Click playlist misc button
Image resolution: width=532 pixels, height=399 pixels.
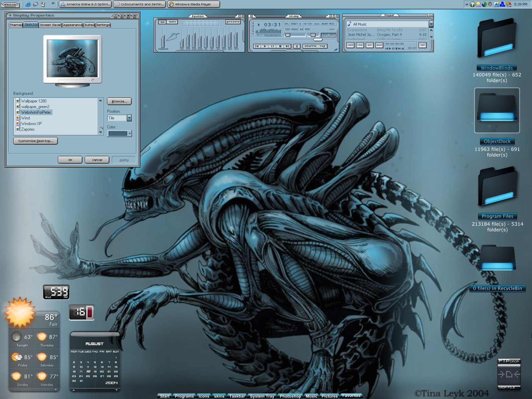click(x=379, y=45)
